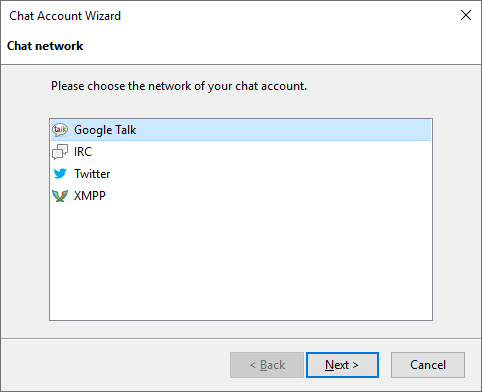This screenshot has height=392, width=482.
Task: Select the "IRC" network label
Action: (83, 152)
